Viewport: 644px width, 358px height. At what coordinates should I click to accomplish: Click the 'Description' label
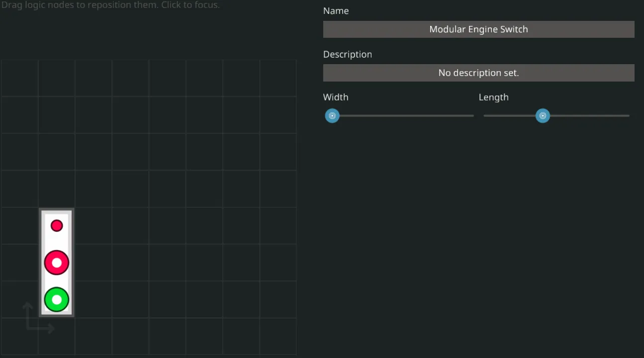pyautogui.click(x=347, y=54)
